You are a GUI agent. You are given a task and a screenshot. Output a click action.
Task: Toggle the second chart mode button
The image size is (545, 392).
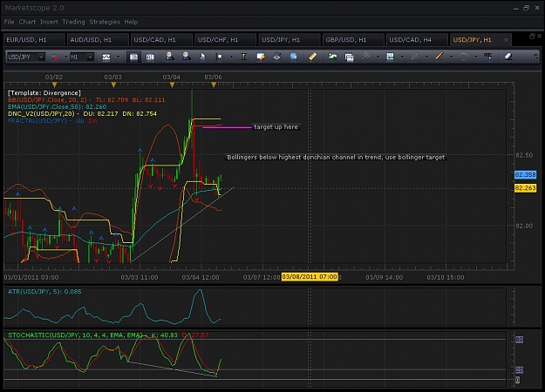pyautogui.click(x=150, y=57)
